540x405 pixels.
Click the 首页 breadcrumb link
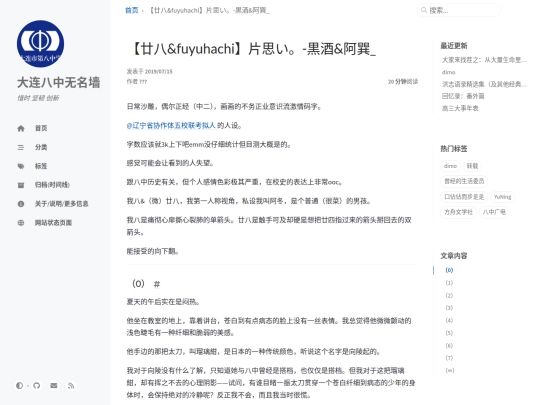(x=131, y=10)
